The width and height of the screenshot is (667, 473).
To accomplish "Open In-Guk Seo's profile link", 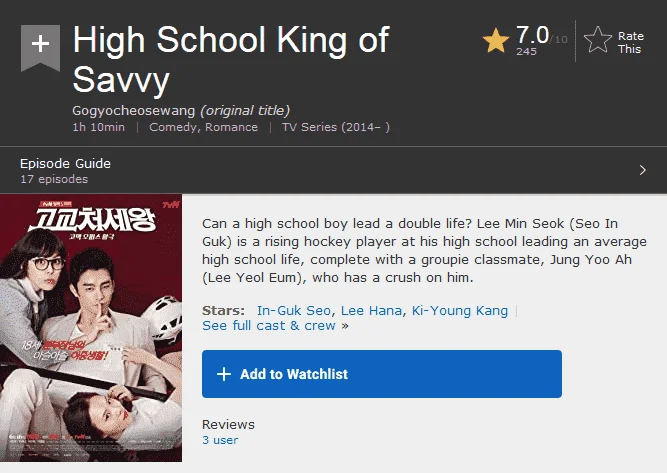I will coord(294,311).
